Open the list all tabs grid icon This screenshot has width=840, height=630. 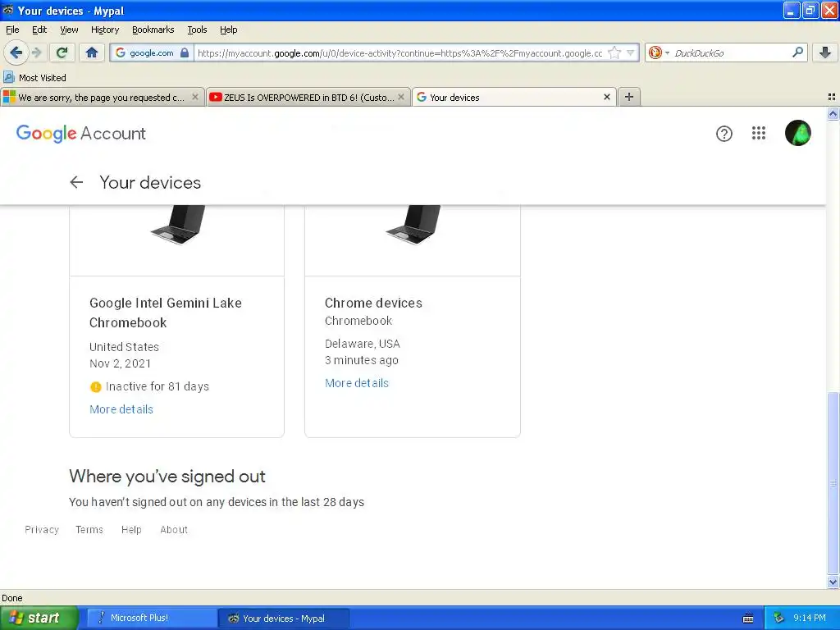pos(832,97)
